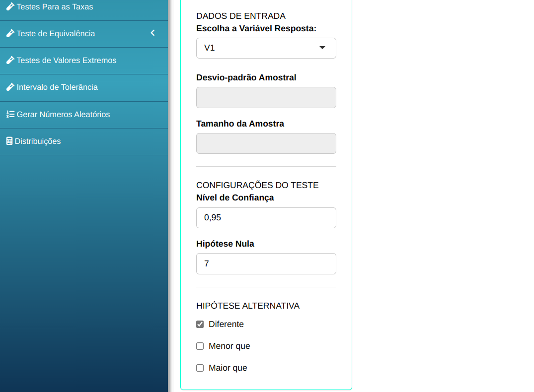The image size is (534, 392).
Task: Check the Maior que checkbox
Action: tap(200, 368)
